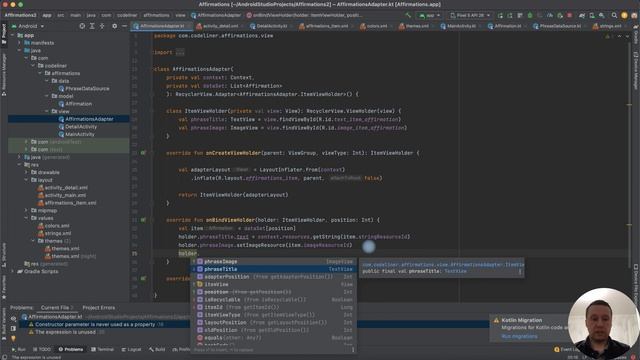Collapse the app module node

coord(13,35)
